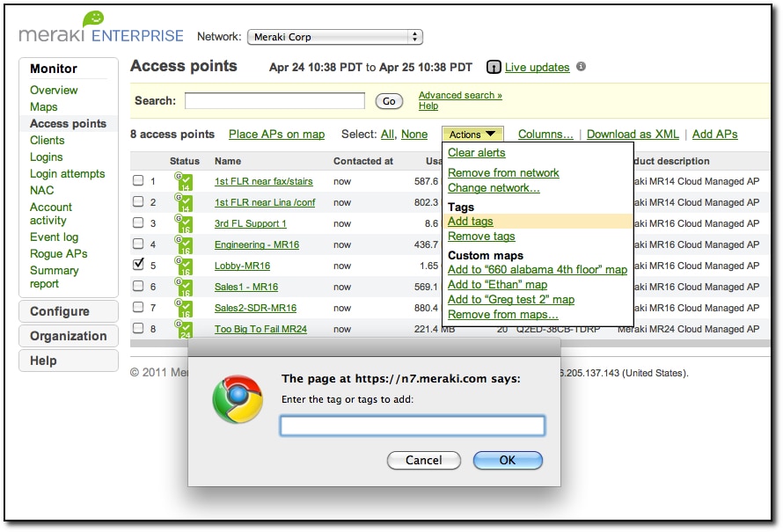The image size is (783, 532).
Task: Choose Remove tags menu entry
Action: 481,236
